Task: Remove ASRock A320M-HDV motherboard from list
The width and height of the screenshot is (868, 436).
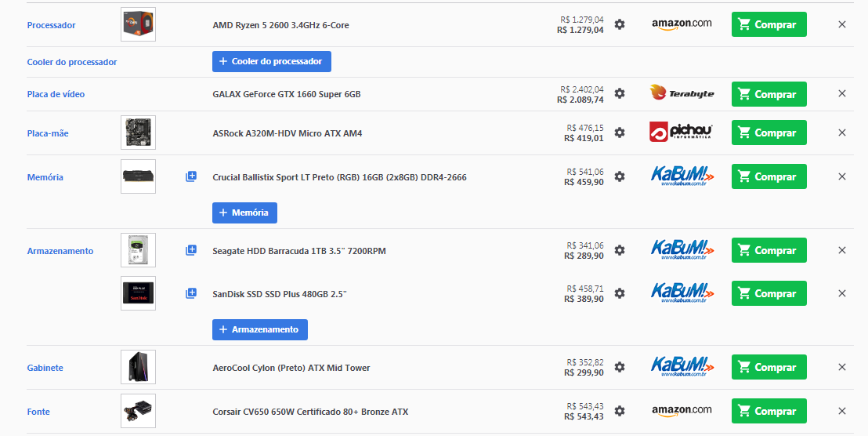Action: [x=842, y=133]
